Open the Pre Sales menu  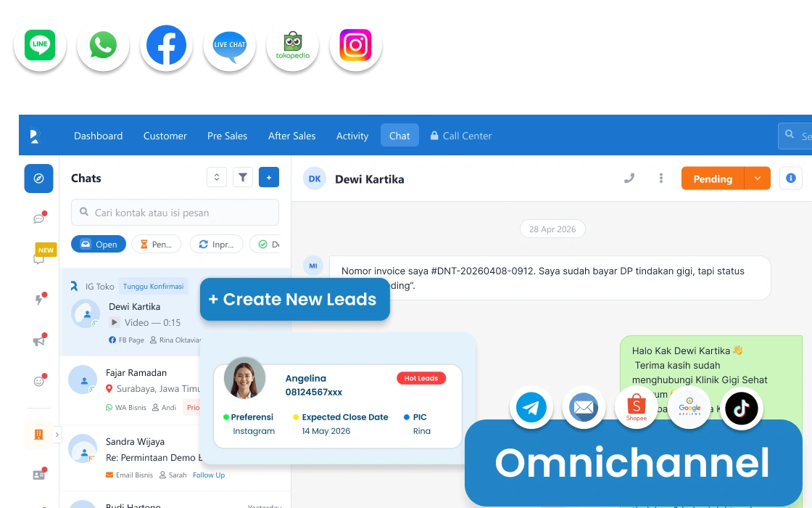pos(228,136)
